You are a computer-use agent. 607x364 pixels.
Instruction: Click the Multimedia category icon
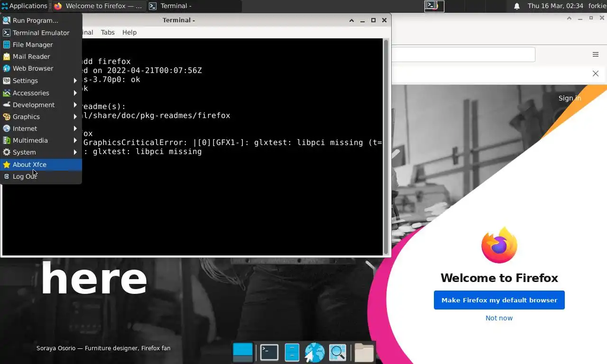tap(7, 140)
